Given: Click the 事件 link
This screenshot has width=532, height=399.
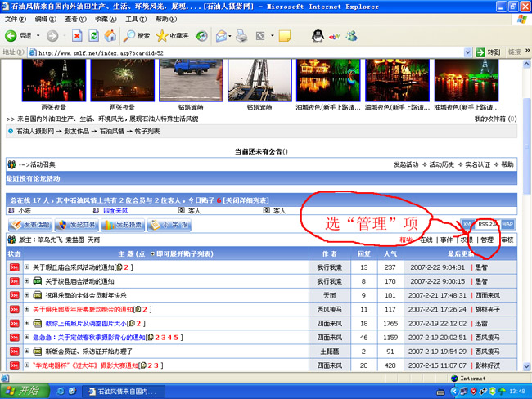Looking at the screenshot, I should pyautogui.click(x=446, y=240).
